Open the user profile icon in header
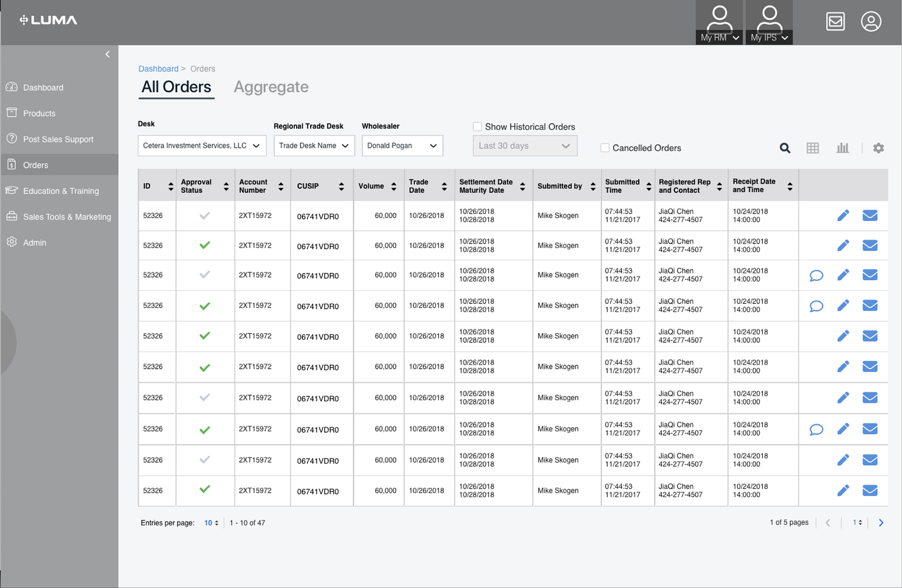 coord(871,22)
